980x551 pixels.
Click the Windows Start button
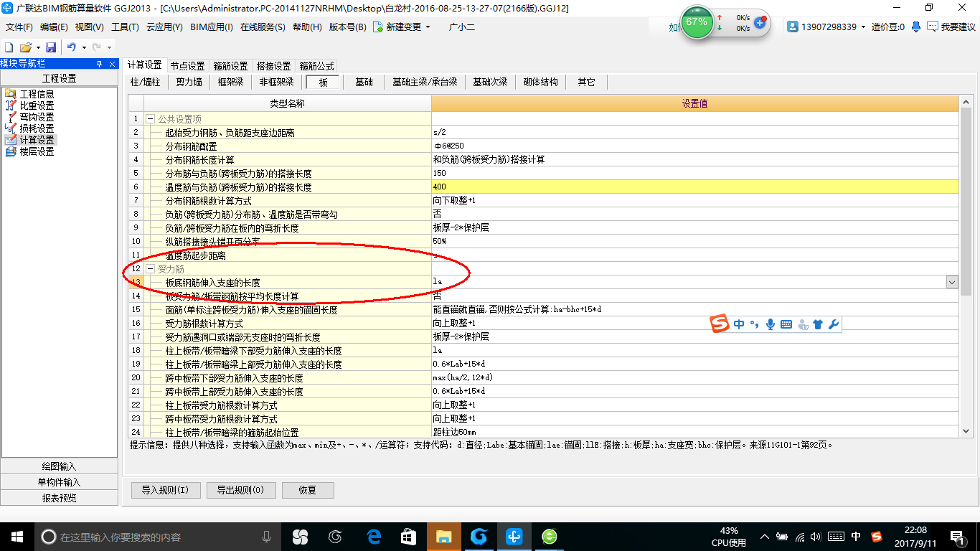pyautogui.click(x=17, y=536)
